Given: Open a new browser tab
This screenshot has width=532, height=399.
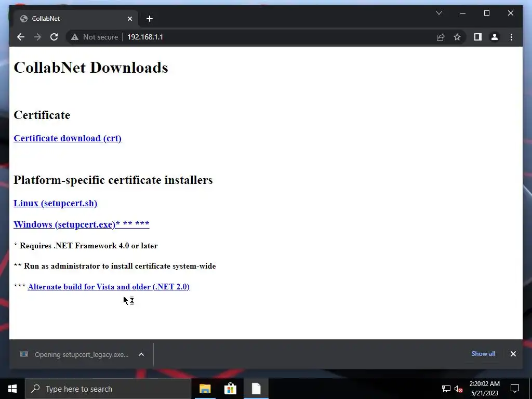Looking at the screenshot, I should pos(150,19).
